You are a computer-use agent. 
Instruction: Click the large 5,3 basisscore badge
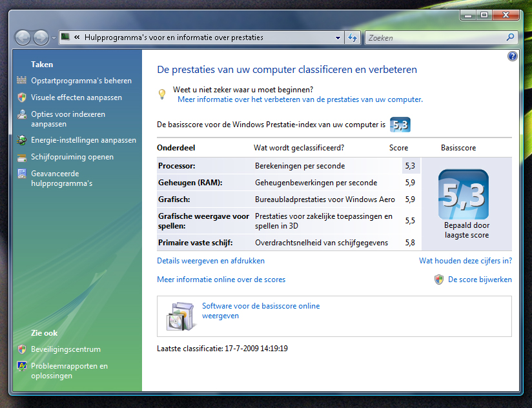click(x=464, y=194)
